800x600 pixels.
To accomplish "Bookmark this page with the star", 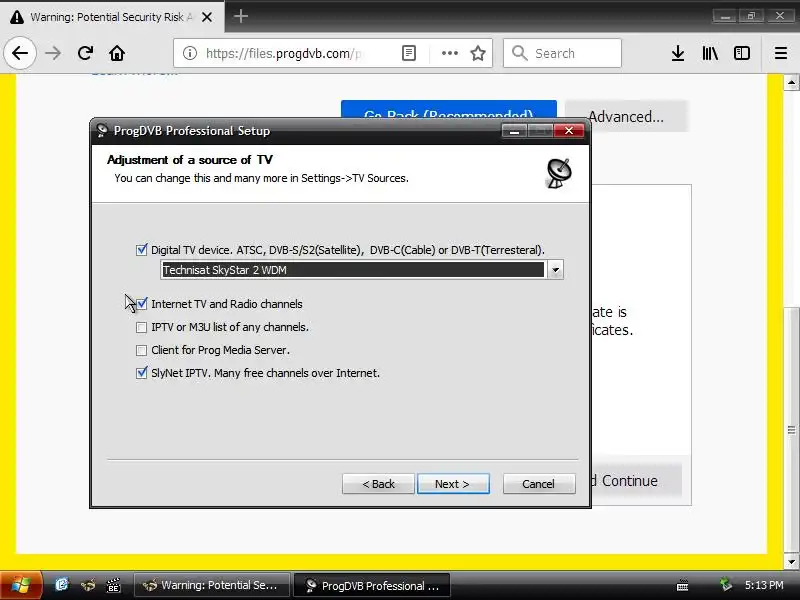I will (x=478, y=53).
